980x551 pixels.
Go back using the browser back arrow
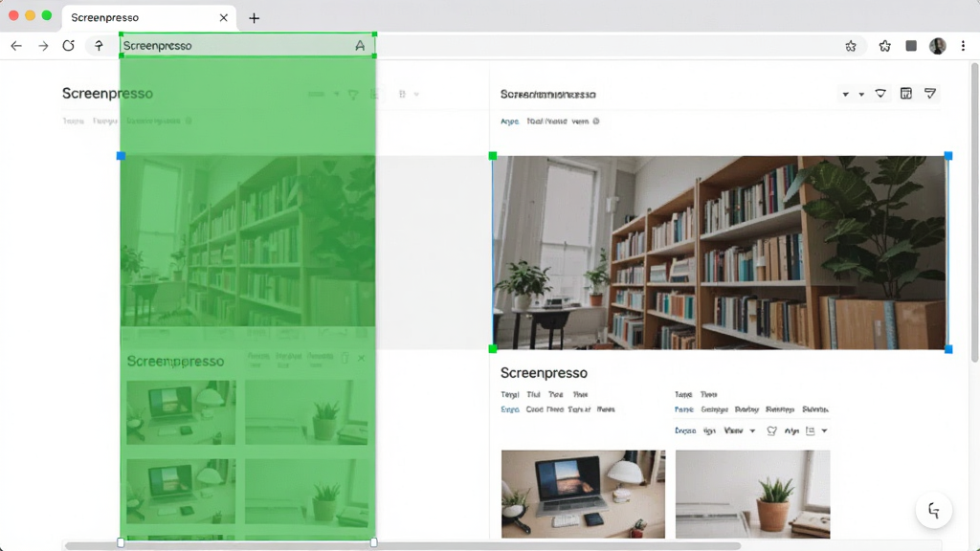(x=16, y=46)
